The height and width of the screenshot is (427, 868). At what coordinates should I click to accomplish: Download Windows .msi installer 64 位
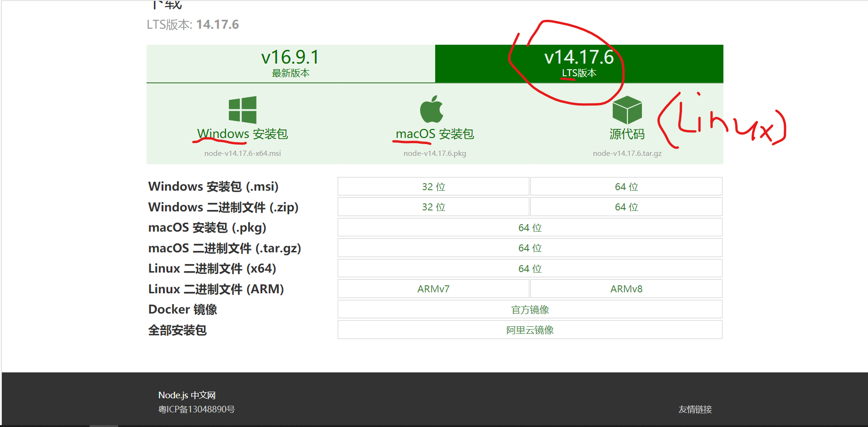(626, 186)
